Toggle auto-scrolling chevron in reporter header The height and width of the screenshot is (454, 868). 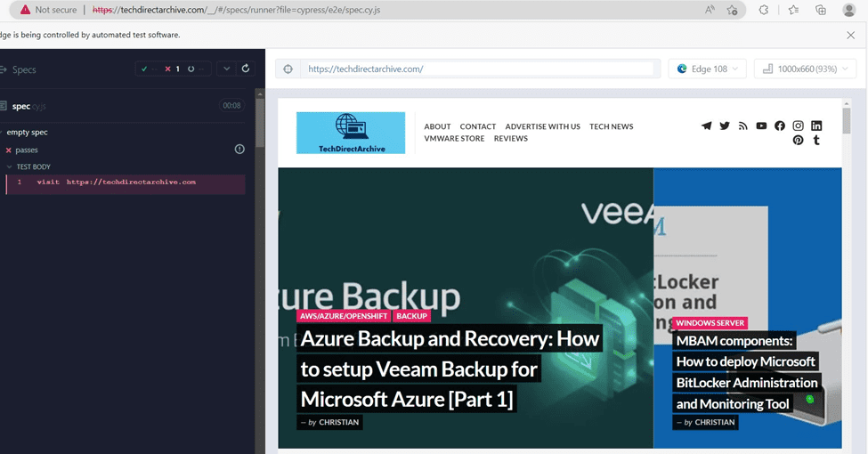pyautogui.click(x=226, y=69)
